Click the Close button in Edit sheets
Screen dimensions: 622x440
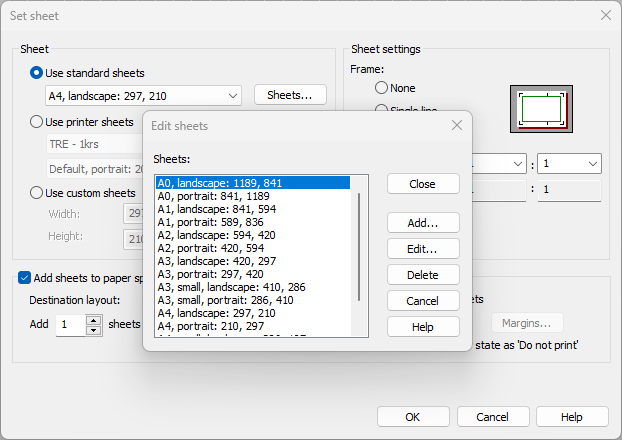coord(423,184)
